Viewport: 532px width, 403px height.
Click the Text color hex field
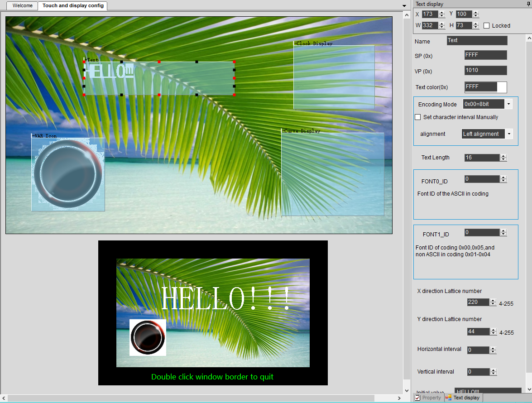(x=481, y=87)
